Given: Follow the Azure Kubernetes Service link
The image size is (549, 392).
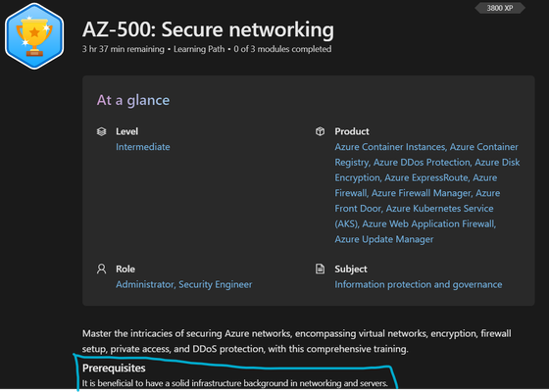Looking at the screenshot, I should (415, 217).
